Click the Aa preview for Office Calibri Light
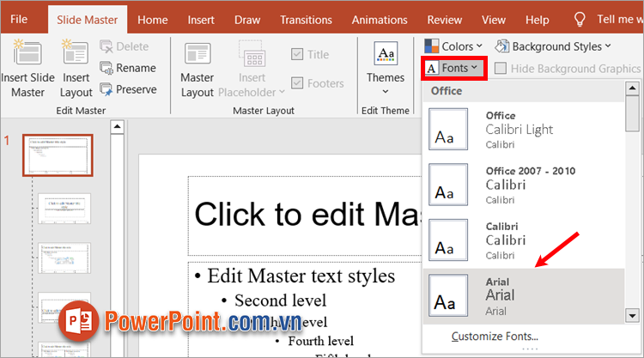The image size is (644, 358). pyautogui.click(x=448, y=129)
